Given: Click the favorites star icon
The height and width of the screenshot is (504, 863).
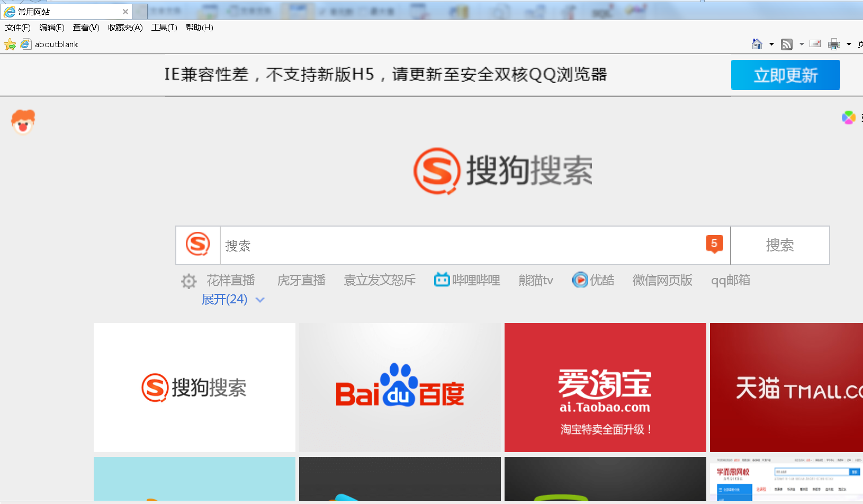Looking at the screenshot, I should point(10,44).
